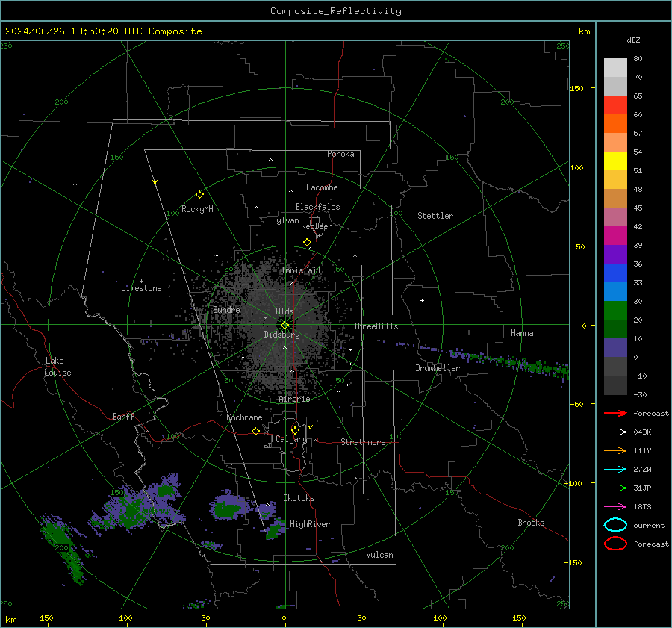The image size is (672, 628).
Task: Select the Sylvan label
Action: tap(285, 220)
